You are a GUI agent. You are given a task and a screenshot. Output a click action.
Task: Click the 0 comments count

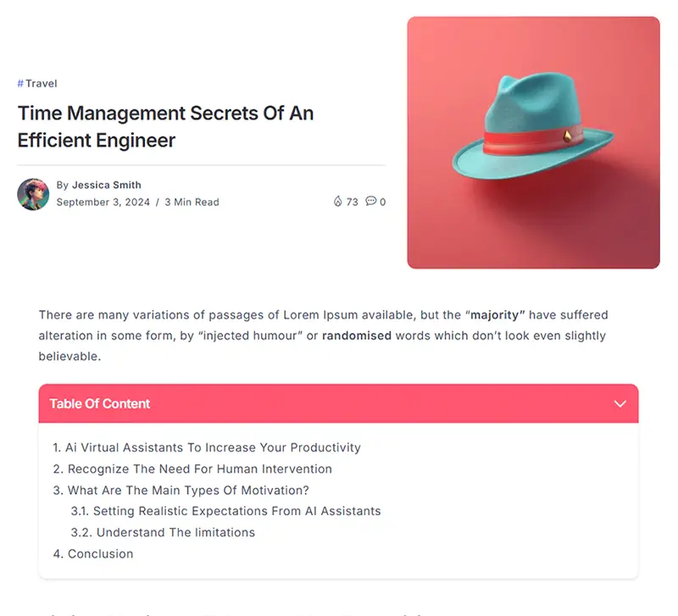point(383,202)
